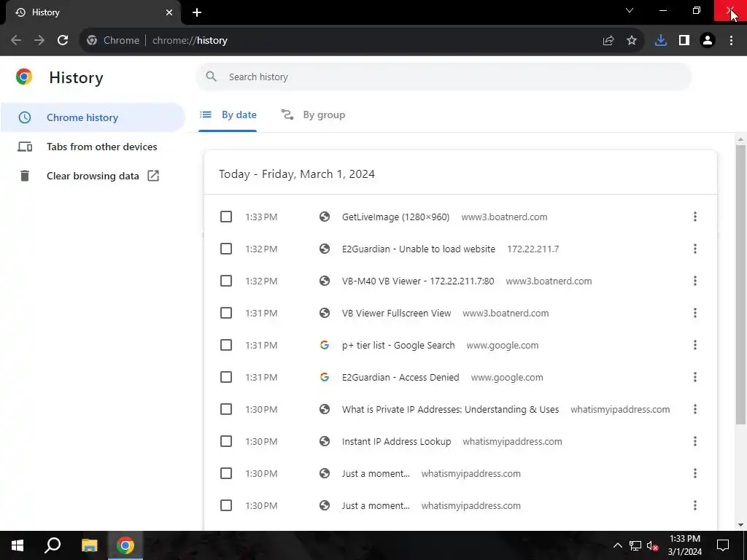This screenshot has width=747, height=560.
Task: Open more actions for GetLiveImage entry
Action: [x=695, y=217]
